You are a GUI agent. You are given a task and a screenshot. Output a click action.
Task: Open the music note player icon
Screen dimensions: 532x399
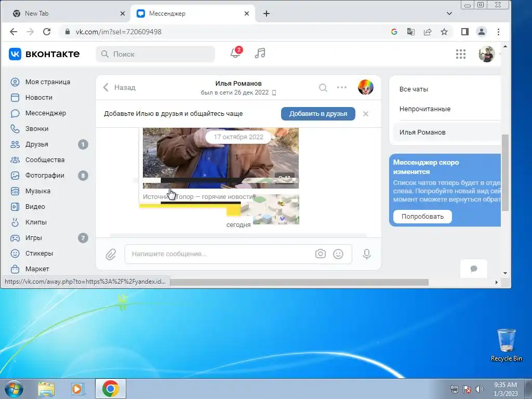click(x=260, y=54)
